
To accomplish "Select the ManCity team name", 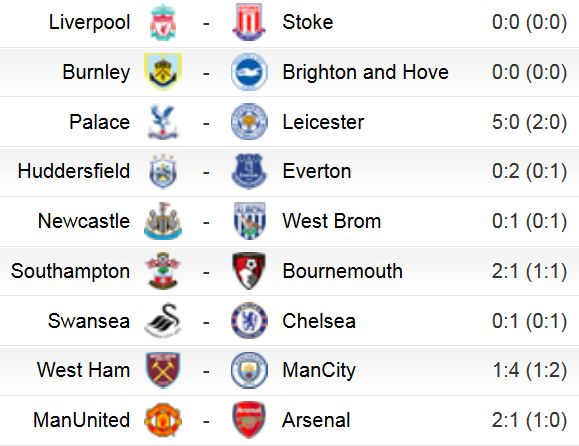I will coord(319,371).
